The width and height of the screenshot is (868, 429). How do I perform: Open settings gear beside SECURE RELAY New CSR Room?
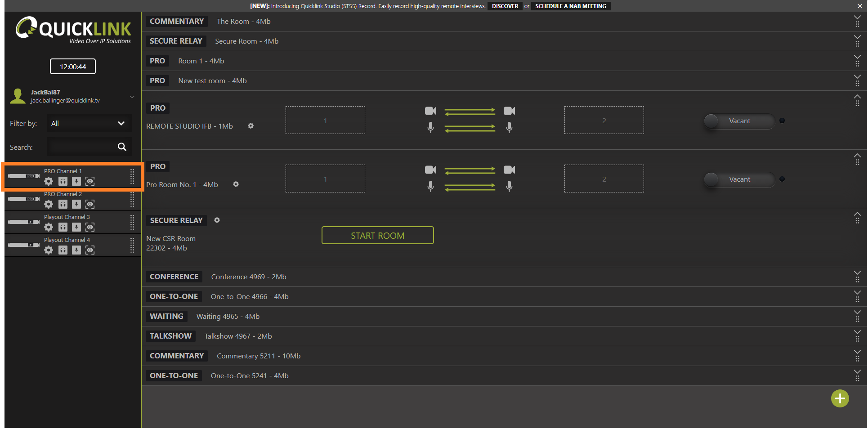click(217, 220)
